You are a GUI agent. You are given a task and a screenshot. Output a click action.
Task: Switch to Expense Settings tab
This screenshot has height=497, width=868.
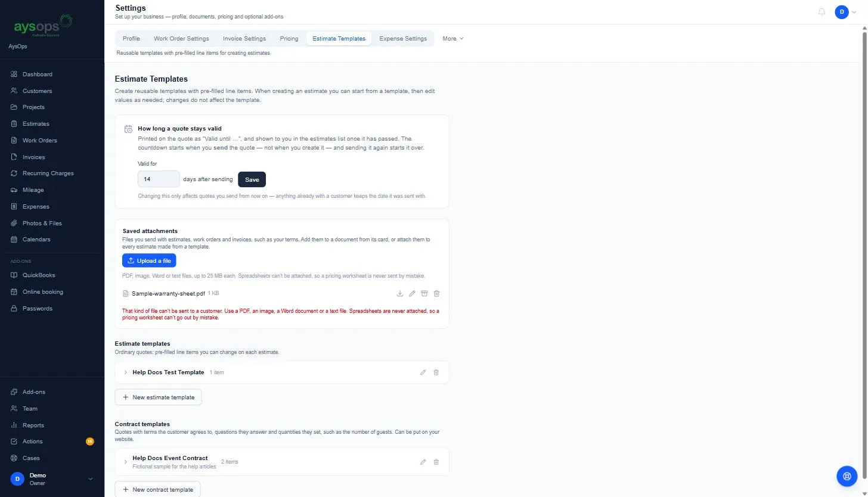click(403, 39)
